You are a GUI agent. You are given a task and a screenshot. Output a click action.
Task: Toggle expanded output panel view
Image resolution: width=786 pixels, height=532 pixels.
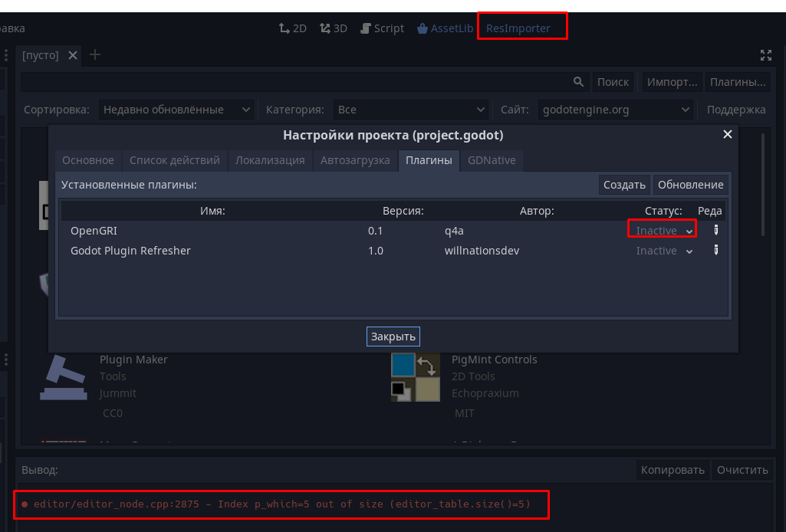[x=765, y=54]
